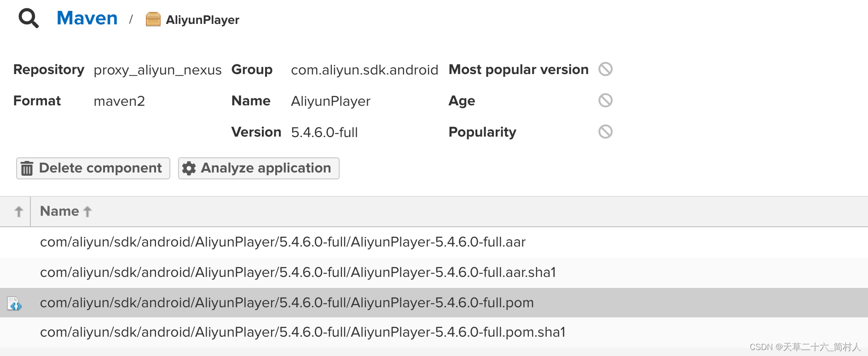
Task: Click the XML file icon in the pom row
Action: tap(14, 304)
